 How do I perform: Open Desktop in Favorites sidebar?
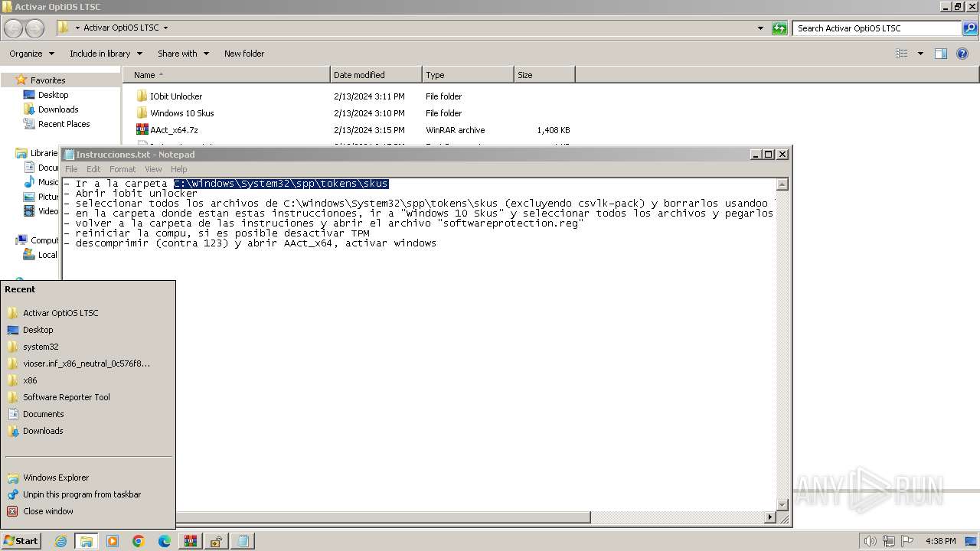46,95
